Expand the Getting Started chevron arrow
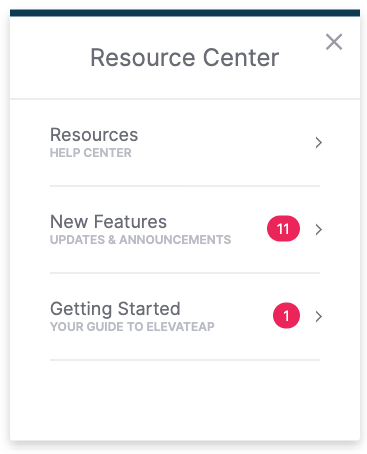Viewport: 367px width, 454px height. [319, 316]
